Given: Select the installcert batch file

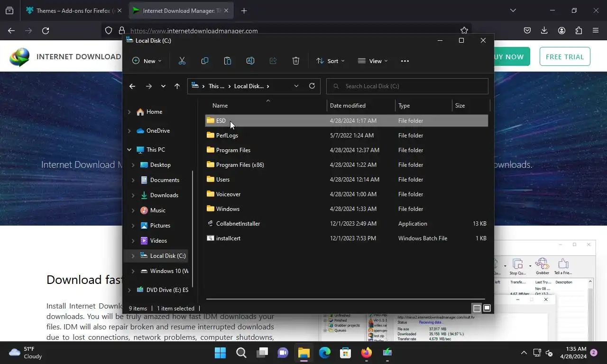Looking at the screenshot, I should point(347,238).
